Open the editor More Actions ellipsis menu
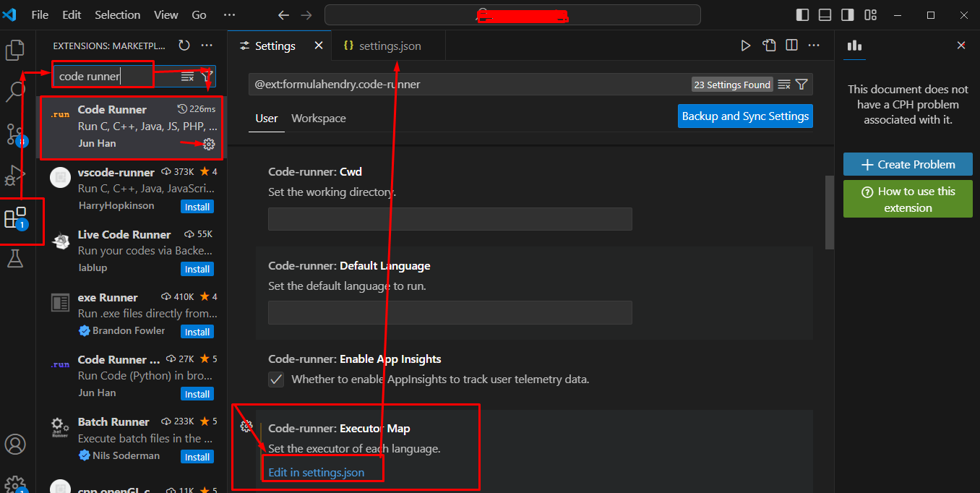The width and height of the screenshot is (980, 493). 814,45
